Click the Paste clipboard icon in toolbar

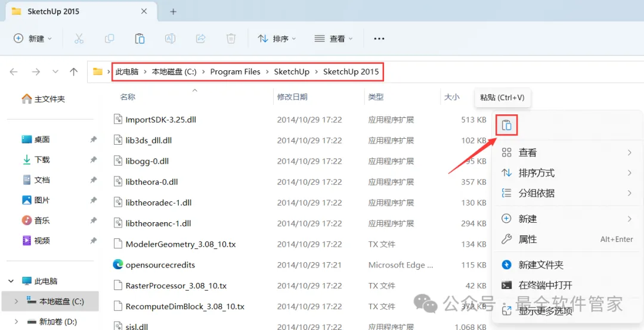tap(140, 39)
